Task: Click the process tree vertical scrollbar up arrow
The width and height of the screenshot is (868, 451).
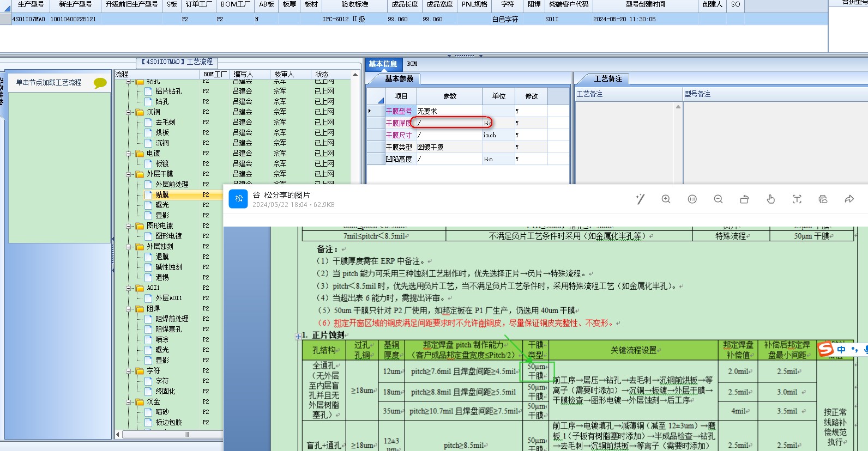Action: click(355, 75)
